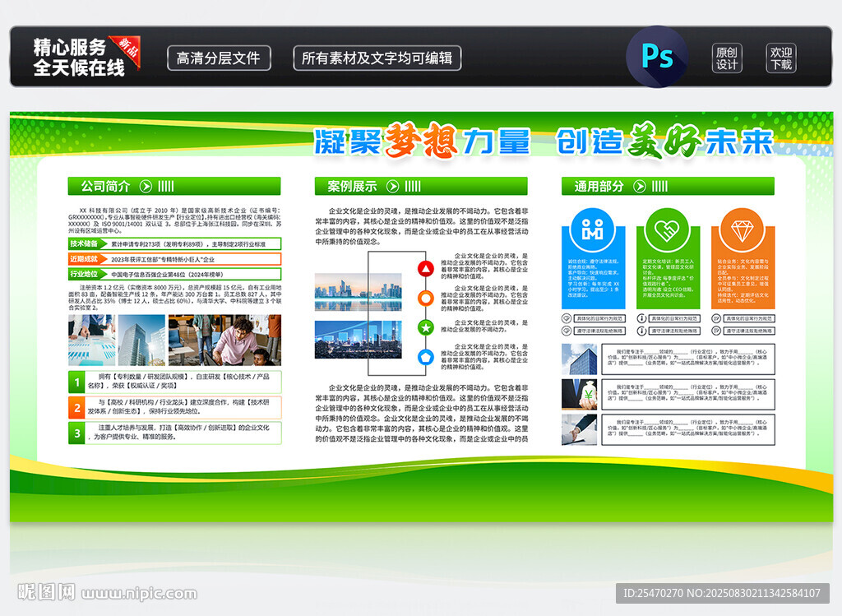Click the blue circle two-people icon
842x616 pixels.
592,229
